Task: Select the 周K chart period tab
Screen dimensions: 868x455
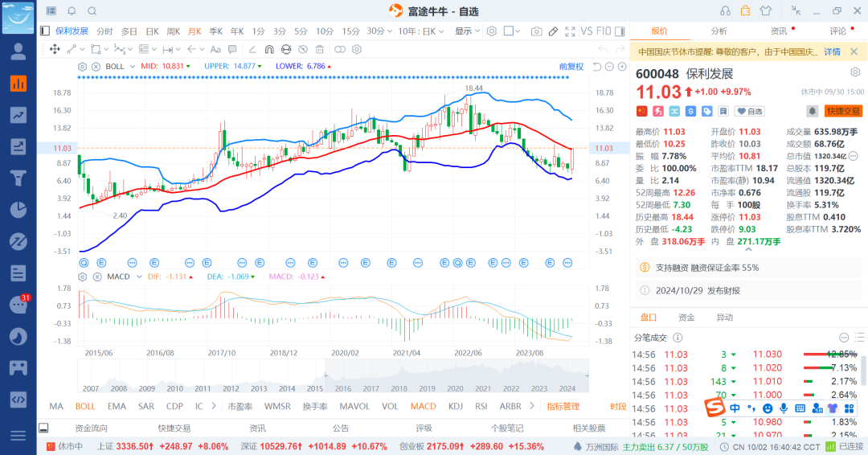Action: (x=173, y=31)
